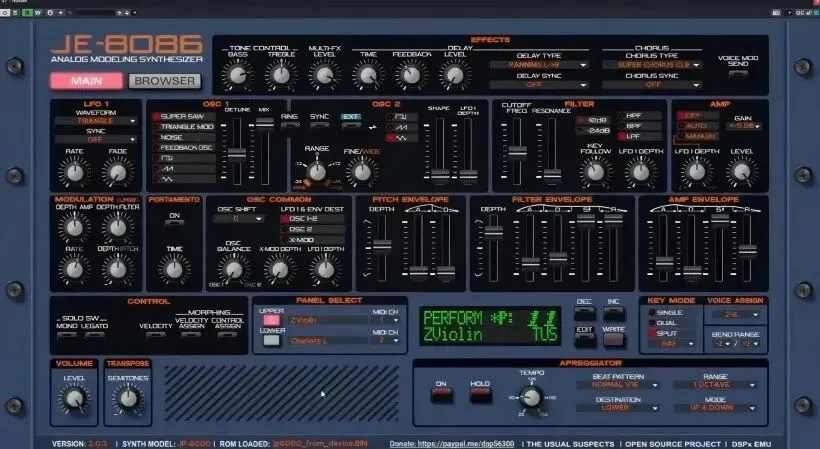This screenshot has height=449, width=820.
Task: Select Single key mode
Action: click(x=671, y=312)
